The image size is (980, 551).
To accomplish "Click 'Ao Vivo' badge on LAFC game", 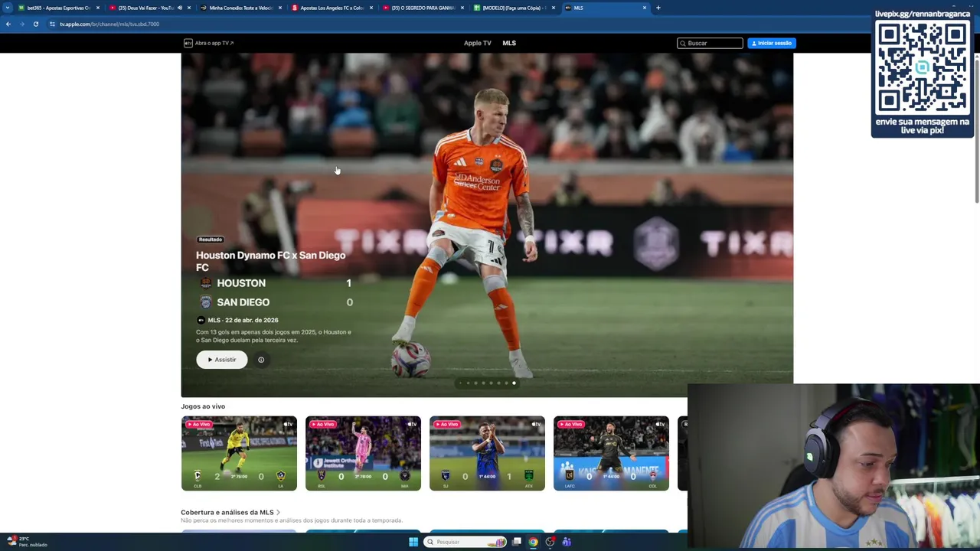I will 571,424.
